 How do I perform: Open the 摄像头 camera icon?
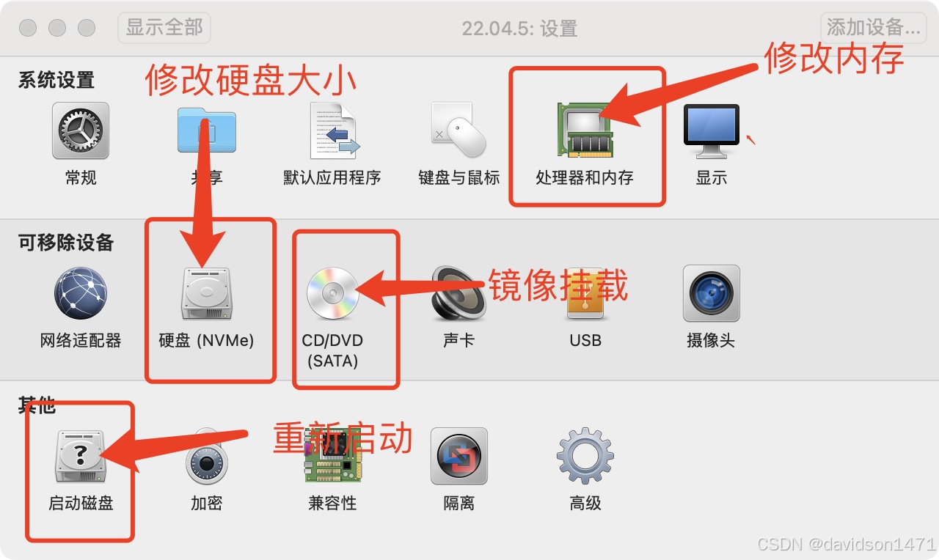click(x=711, y=293)
